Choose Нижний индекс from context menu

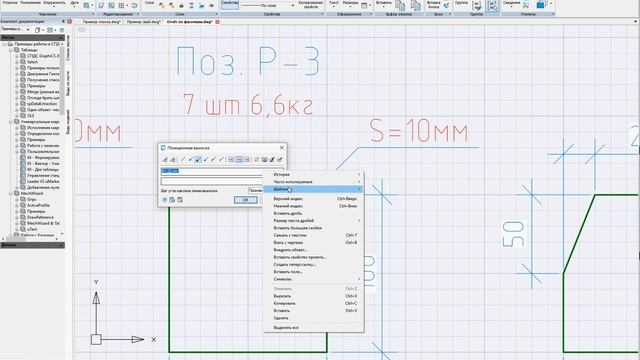click(313, 206)
